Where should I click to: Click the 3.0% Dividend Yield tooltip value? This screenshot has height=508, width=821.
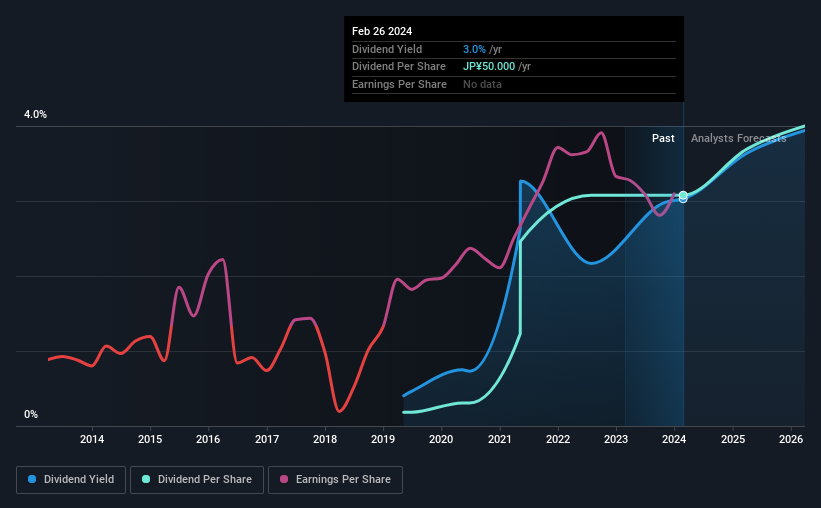474,49
